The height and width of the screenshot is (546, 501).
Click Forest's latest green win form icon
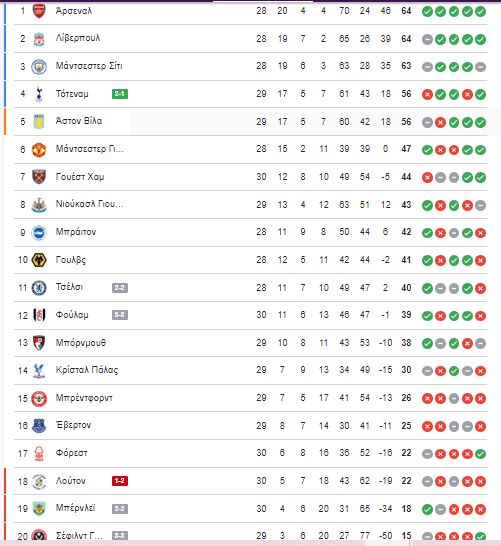tap(480, 454)
